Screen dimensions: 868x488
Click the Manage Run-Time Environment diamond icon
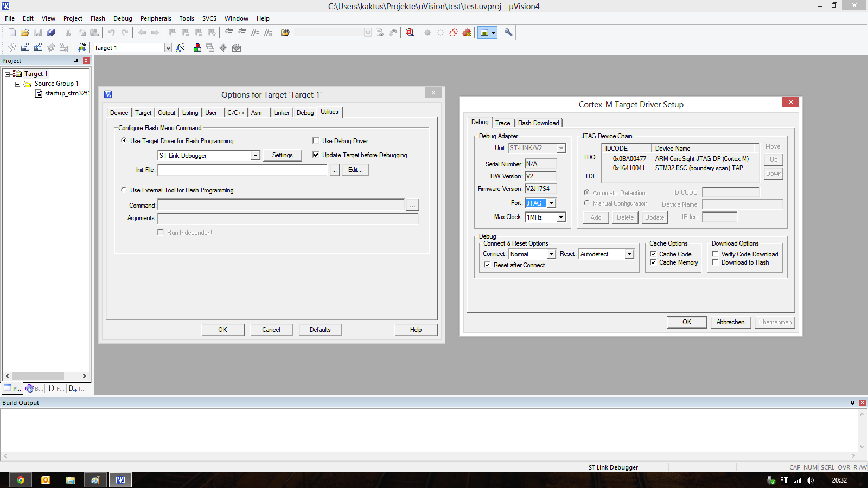pyautogui.click(x=223, y=48)
